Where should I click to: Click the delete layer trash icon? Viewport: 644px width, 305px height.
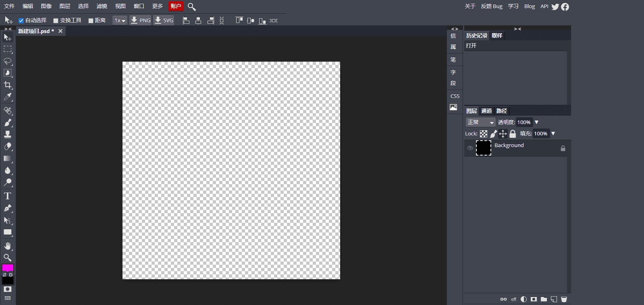coord(564,299)
